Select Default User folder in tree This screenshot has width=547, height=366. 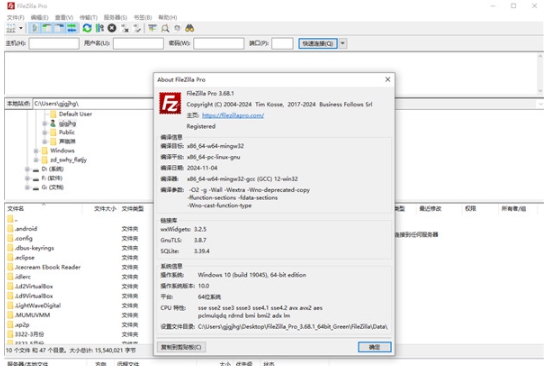point(75,114)
